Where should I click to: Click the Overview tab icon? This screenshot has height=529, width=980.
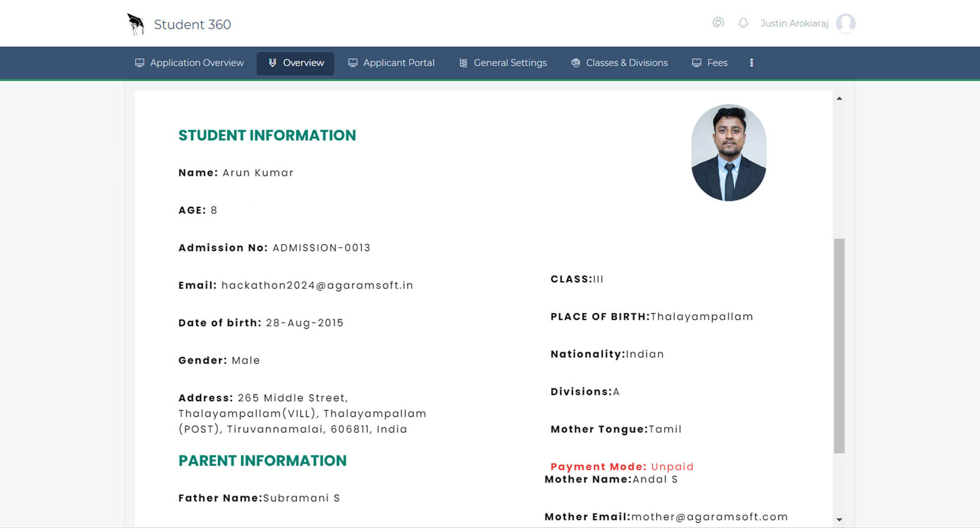272,63
